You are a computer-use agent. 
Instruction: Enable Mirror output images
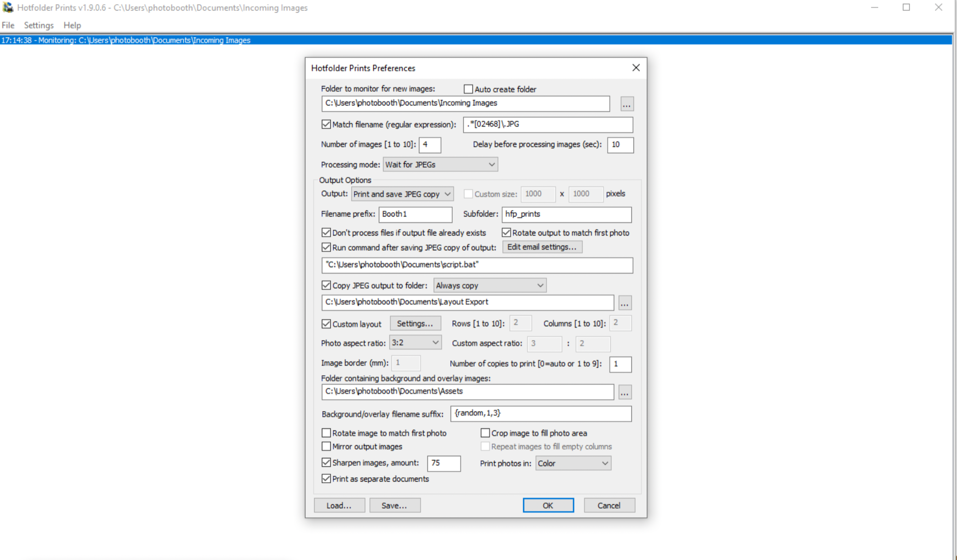coord(326,446)
